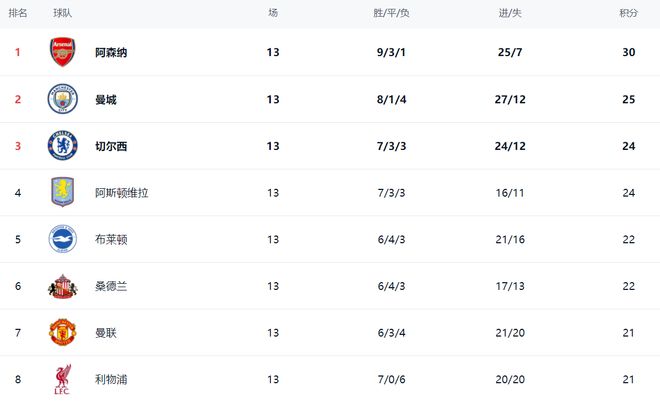Click Arsenal's 30 points value

[x=628, y=52]
